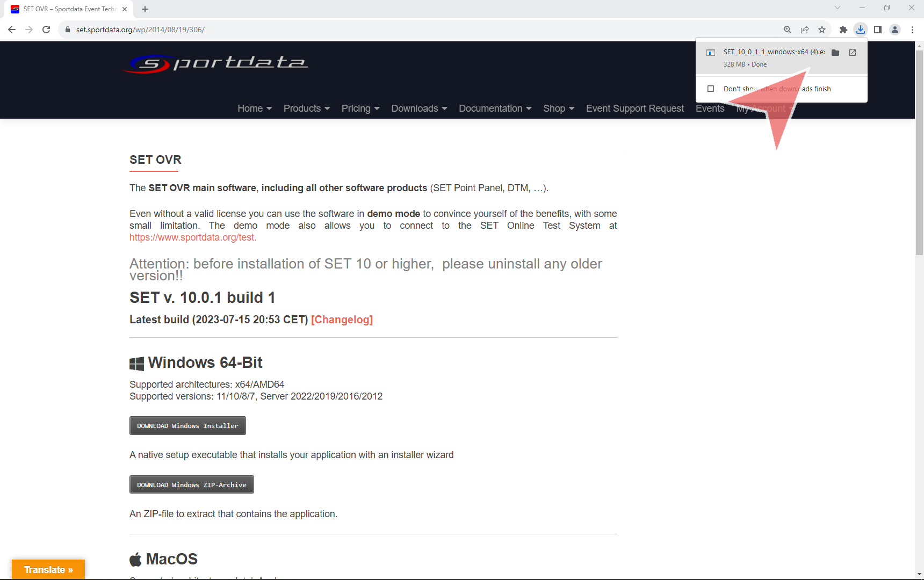Click scrollbar down arrow
Viewport: 924px width, 580px height.
[x=919, y=575]
